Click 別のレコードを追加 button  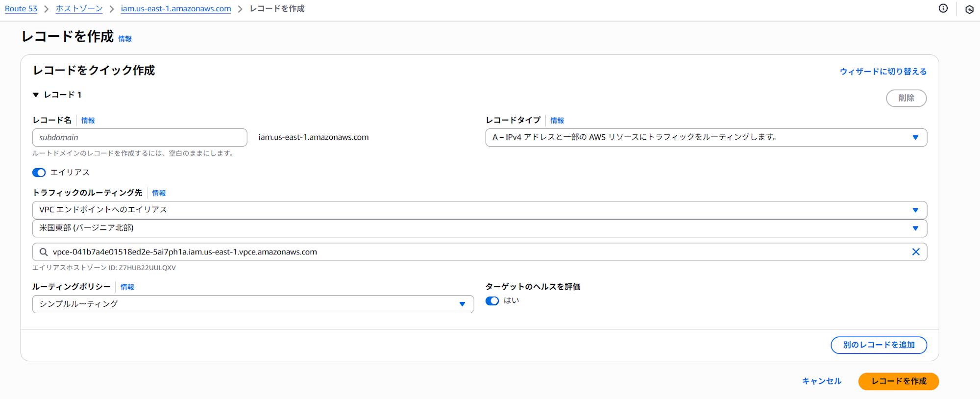click(879, 345)
